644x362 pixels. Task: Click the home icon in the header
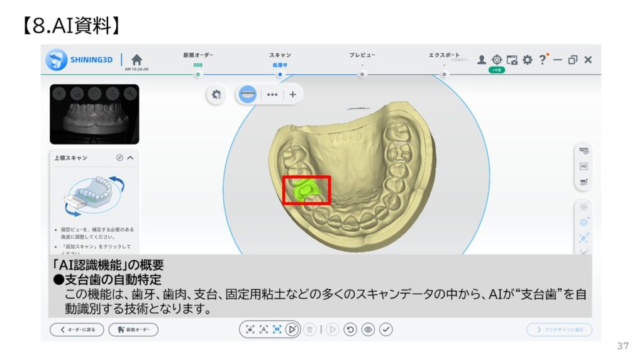tap(136, 58)
